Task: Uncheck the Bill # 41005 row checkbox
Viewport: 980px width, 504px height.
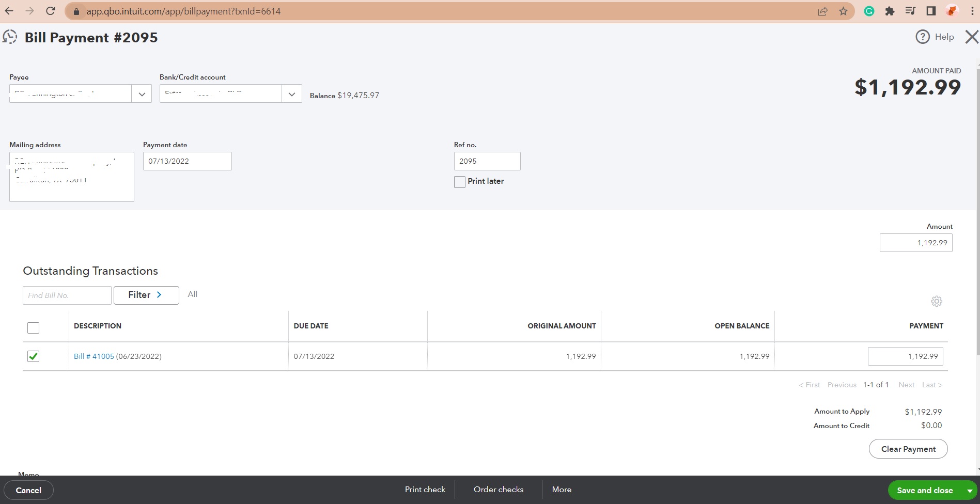Action: (x=34, y=356)
